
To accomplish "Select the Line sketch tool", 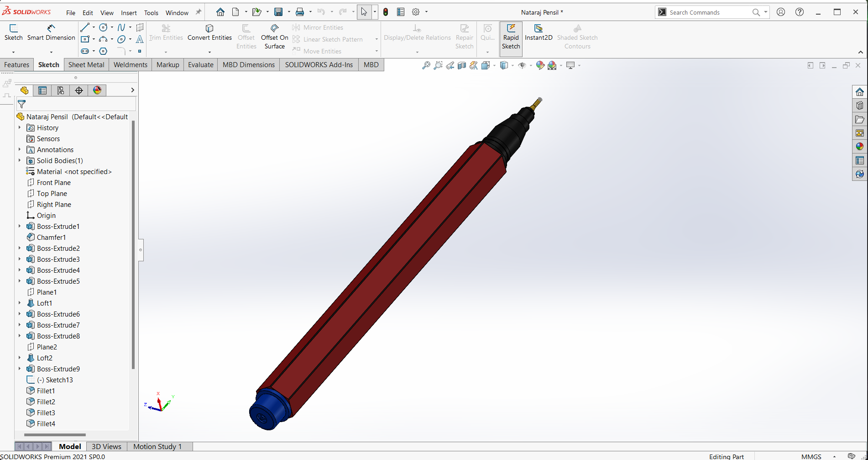I will click(x=85, y=27).
